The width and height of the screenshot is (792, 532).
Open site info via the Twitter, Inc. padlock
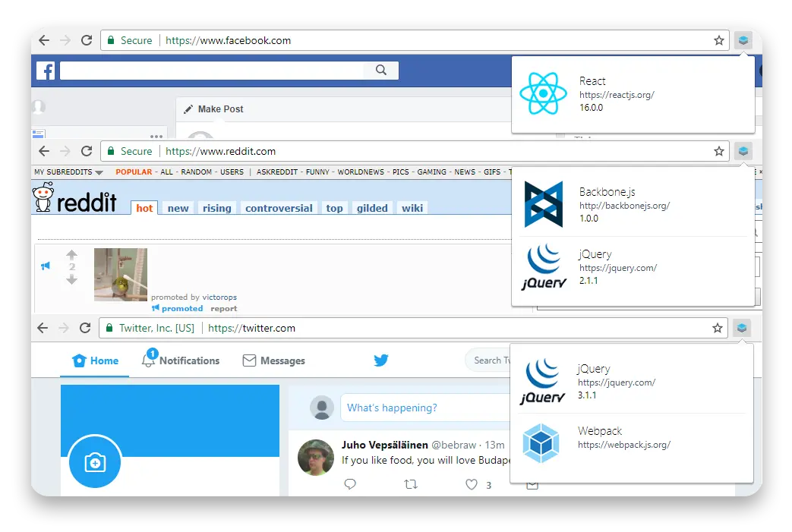coord(112,328)
